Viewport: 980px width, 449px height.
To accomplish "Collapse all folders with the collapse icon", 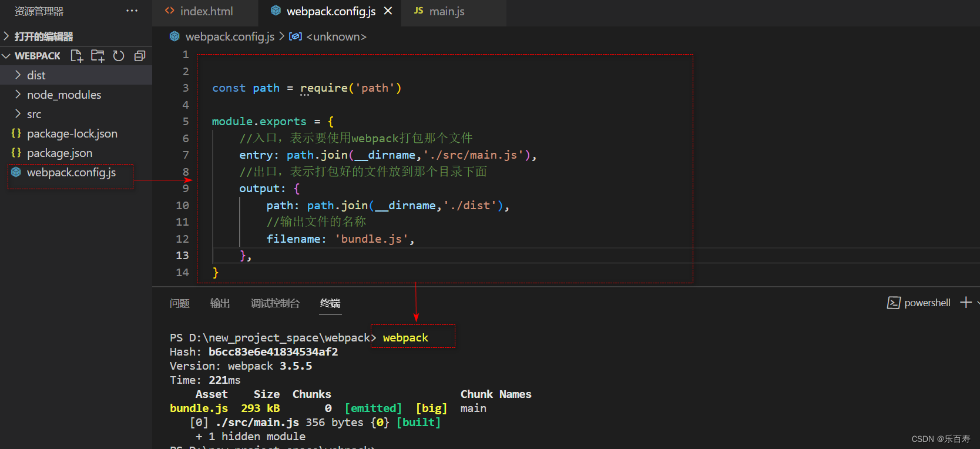I will coord(140,56).
